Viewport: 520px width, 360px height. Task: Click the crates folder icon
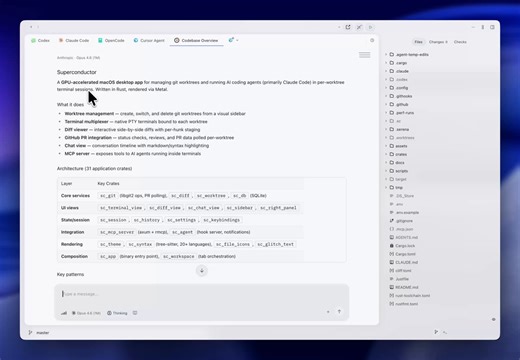[x=392, y=154]
